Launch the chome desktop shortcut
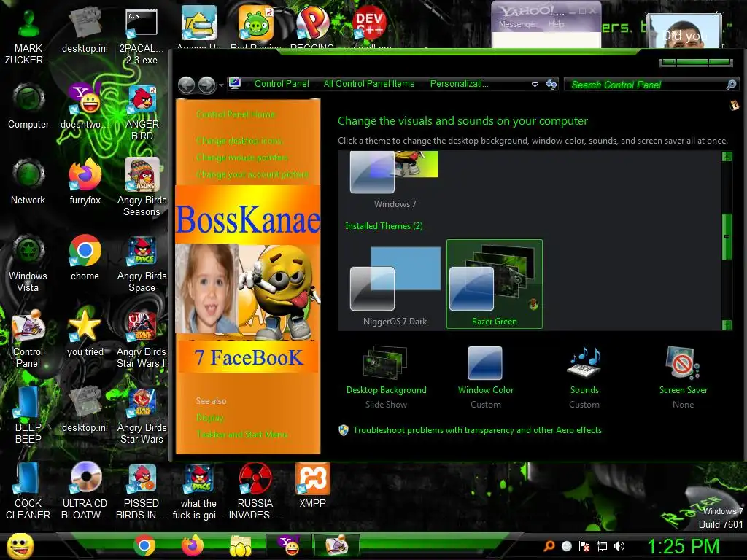This screenshot has width=747, height=560. 85,257
